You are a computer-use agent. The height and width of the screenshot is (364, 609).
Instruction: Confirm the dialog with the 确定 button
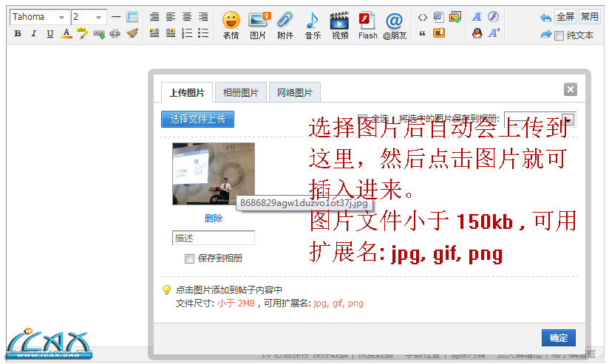pos(559,338)
